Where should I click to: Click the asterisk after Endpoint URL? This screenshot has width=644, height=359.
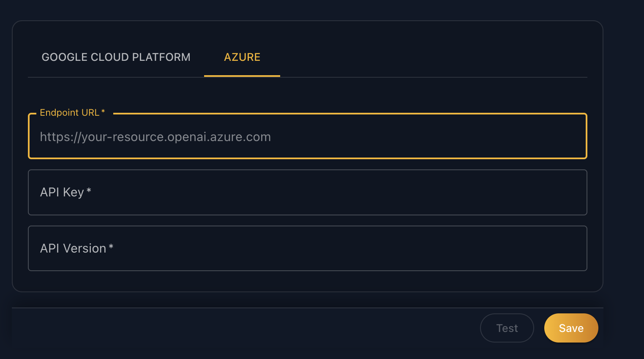tap(103, 112)
